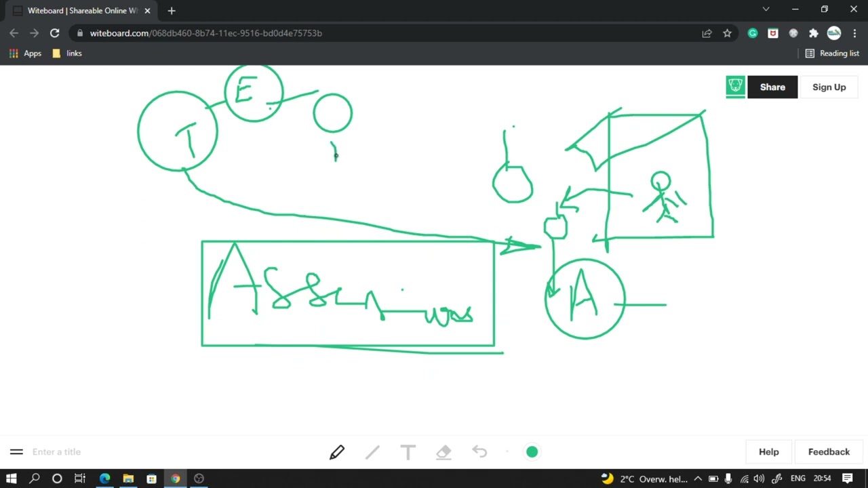
Task: Open network Wi-Fi settings
Action: 745,479
